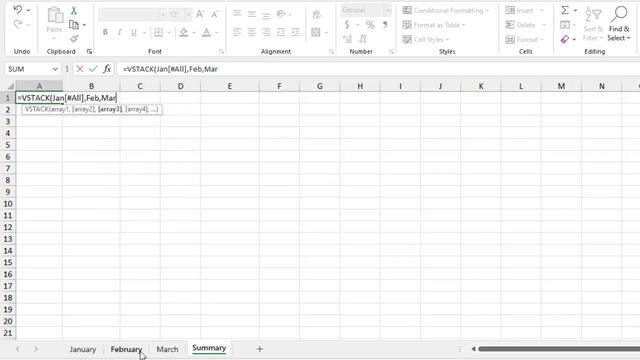
Task: Click the Middle Align icon
Action: click(251, 14)
